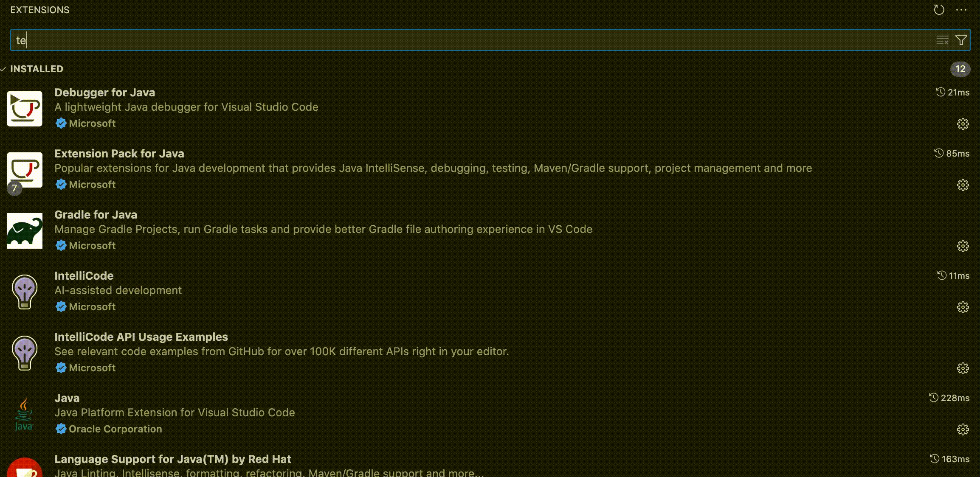Click 'Popular extensions for Java development' description
This screenshot has height=477, width=980.
click(433, 168)
